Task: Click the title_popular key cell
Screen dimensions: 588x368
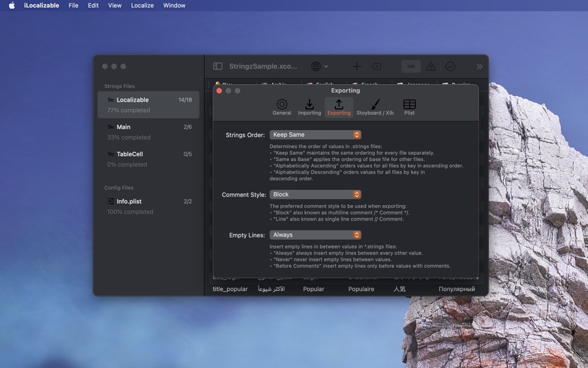Action: click(230, 289)
